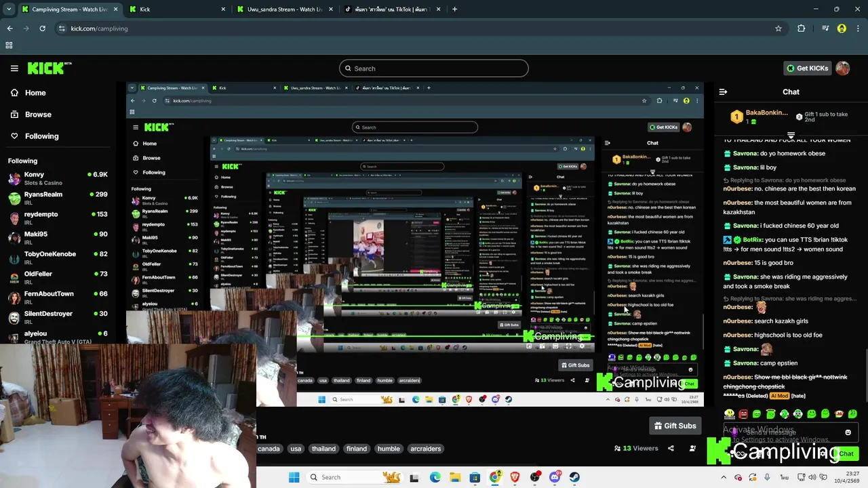Open the Chrome apps grid shortcut
The image size is (868, 488).
[x=9, y=45]
